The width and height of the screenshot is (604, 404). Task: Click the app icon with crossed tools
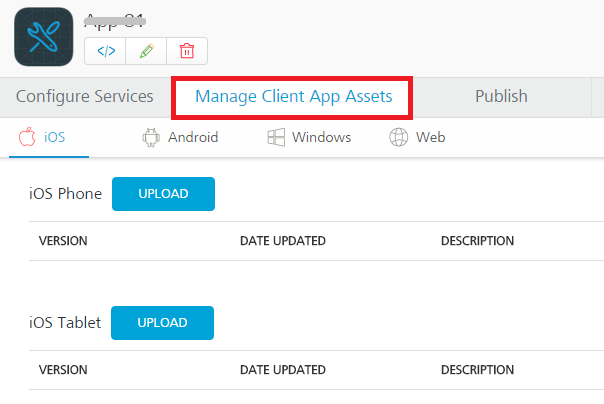click(44, 37)
